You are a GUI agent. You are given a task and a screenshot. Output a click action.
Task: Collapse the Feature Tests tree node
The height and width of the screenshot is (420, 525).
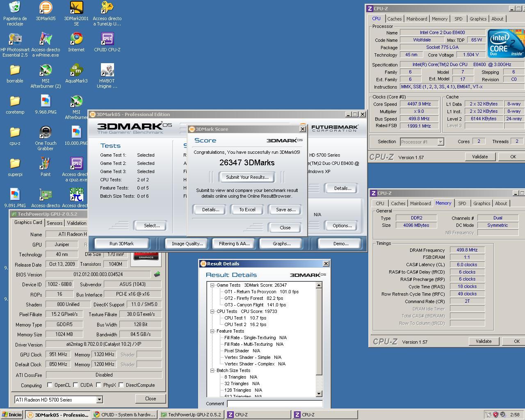coord(212,331)
